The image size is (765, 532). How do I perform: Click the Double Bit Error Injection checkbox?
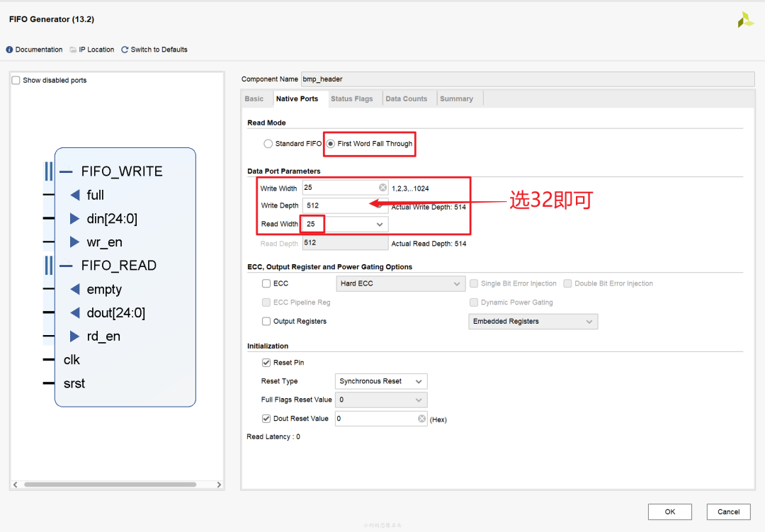click(x=567, y=283)
